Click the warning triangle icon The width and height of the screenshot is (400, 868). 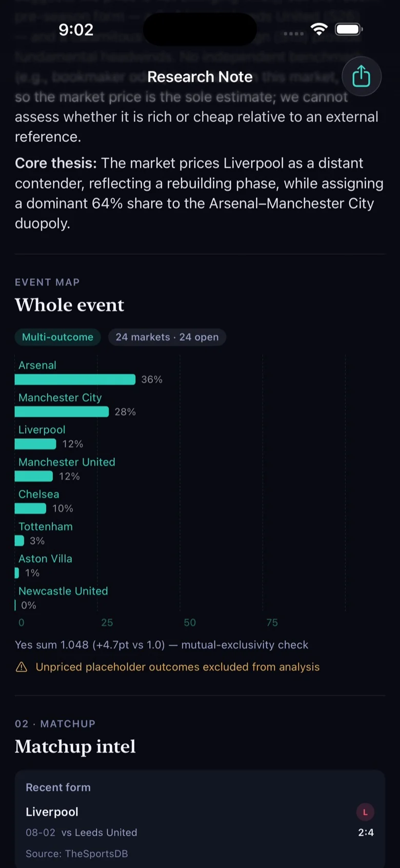[22, 667]
